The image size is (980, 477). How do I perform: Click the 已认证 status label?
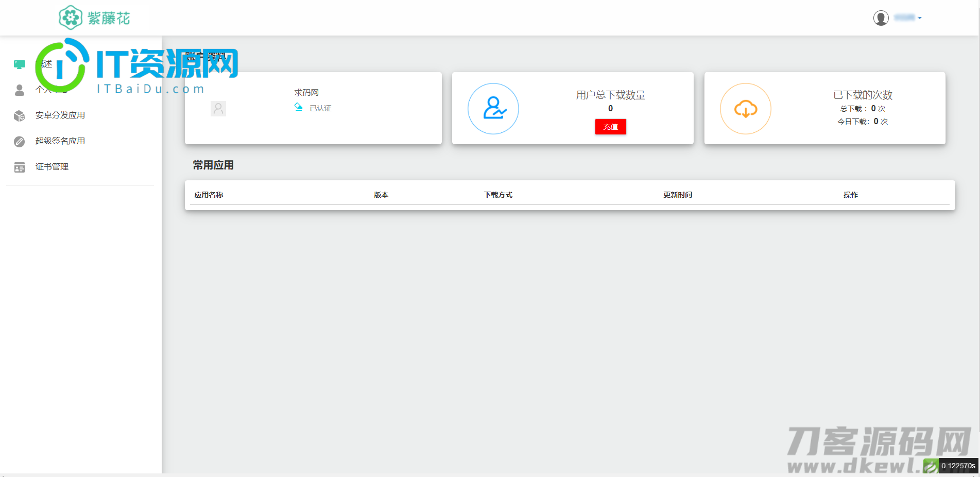(x=320, y=108)
